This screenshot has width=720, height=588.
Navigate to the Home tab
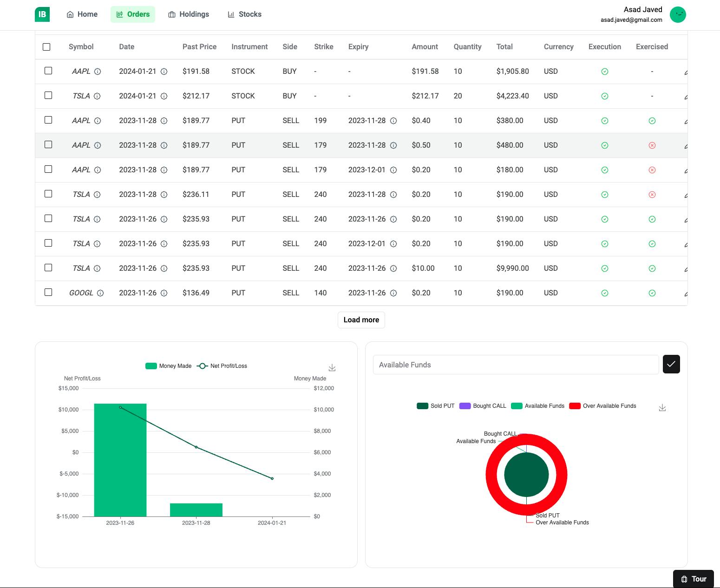(x=82, y=14)
